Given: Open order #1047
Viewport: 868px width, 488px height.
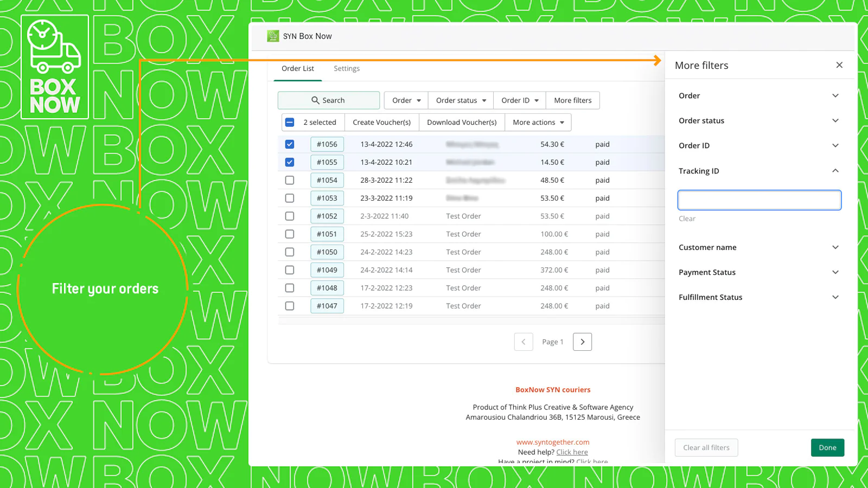Looking at the screenshot, I should tap(327, 306).
